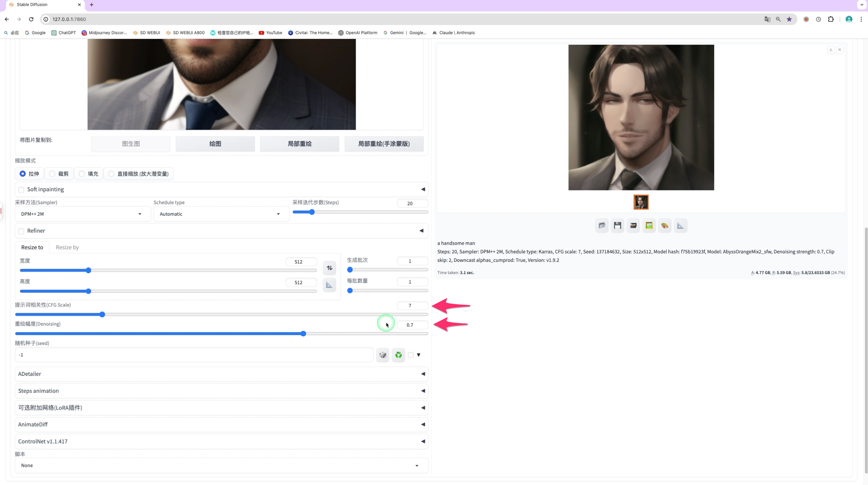Open Gemini Google bookmark
The image size is (868, 485).
click(405, 33)
